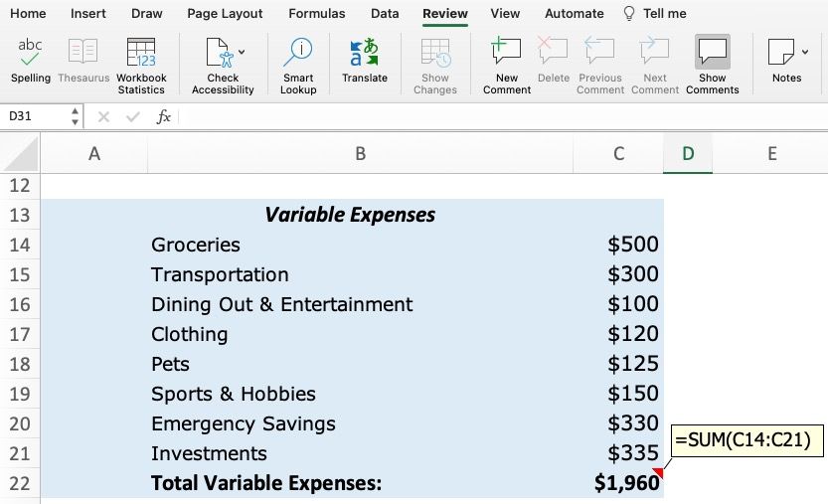The height and width of the screenshot is (504, 828).
Task: Toggle the Show Comments button
Action: click(713, 66)
